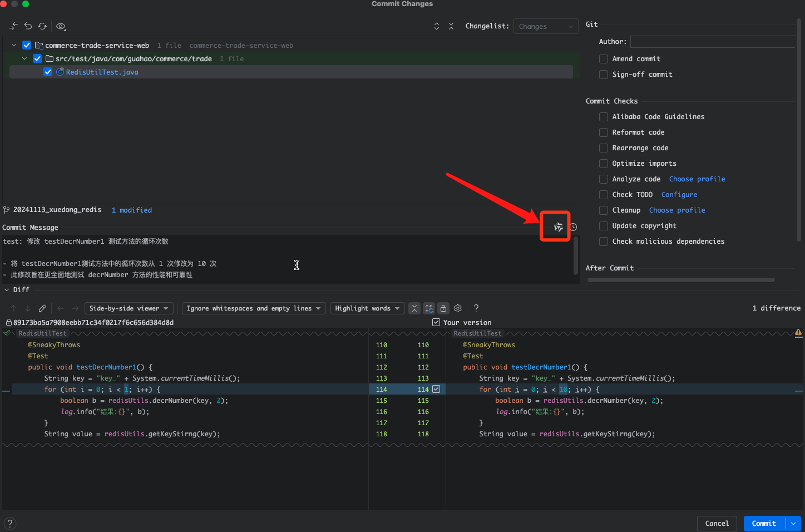805x532 pixels.
Task: Uncheck the src/test/java folder checkbox
Action: pos(37,59)
